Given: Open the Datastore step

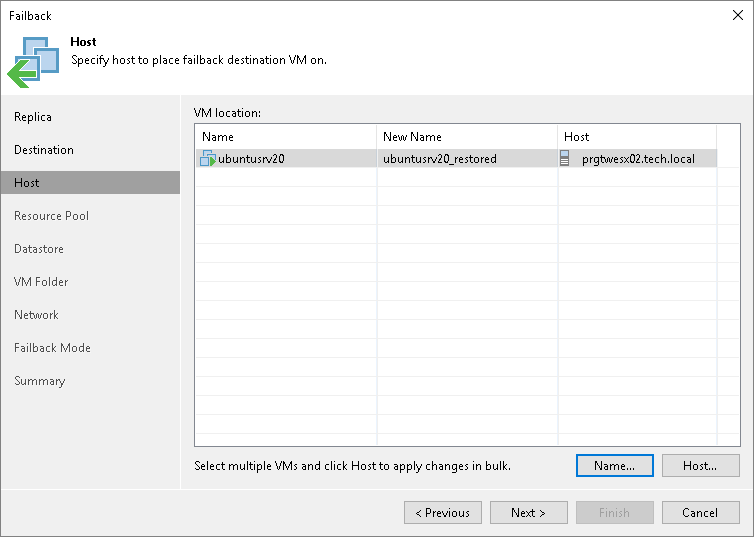Looking at the screenshot, I should (39, 249).
